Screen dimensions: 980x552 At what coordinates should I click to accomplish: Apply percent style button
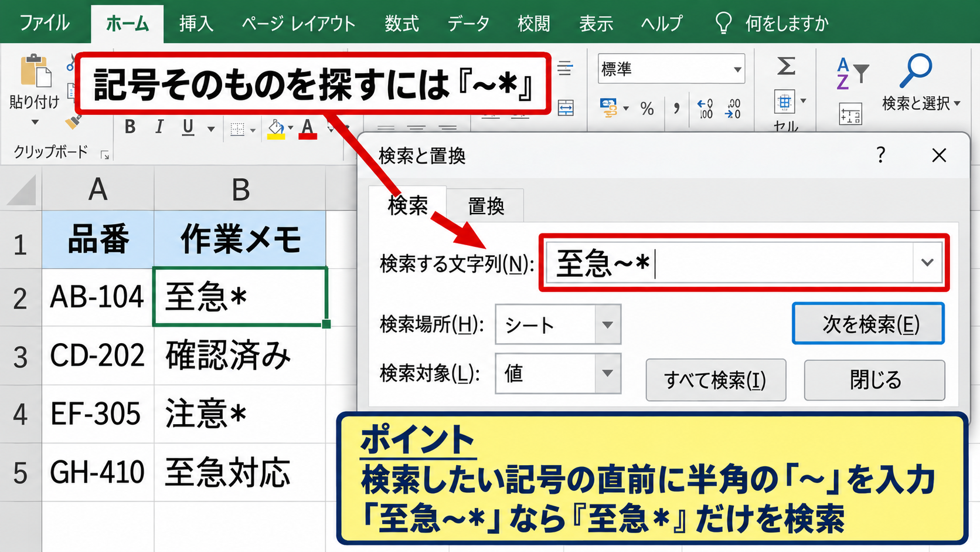[647, 109]
